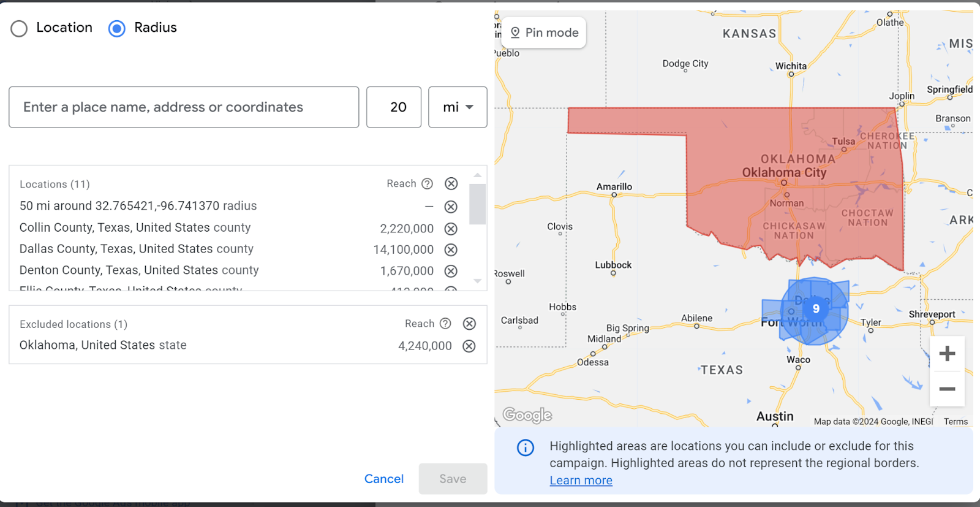Click the locations list scrollbar thumb
This screenshot has height=507, width=980.
pyautogui.click(x=478, y=204)
